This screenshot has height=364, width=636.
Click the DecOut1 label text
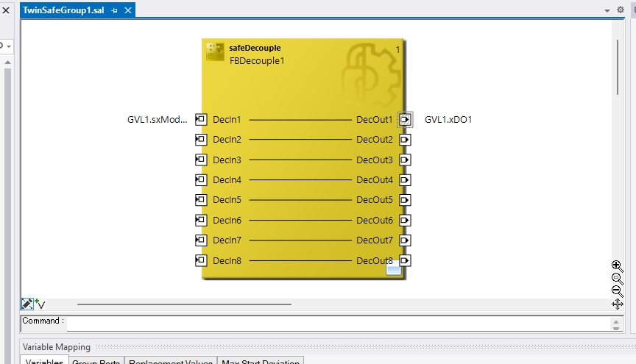(375, 120)
